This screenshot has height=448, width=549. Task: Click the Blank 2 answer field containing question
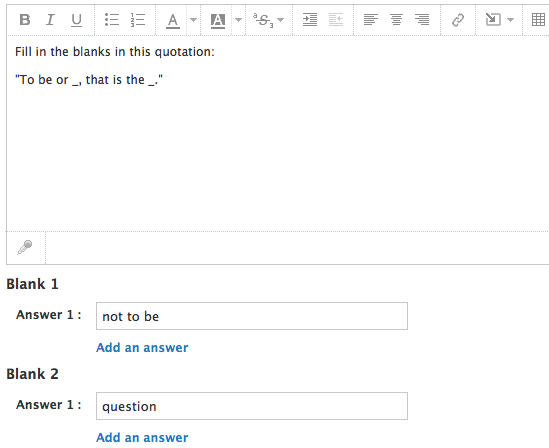(252, 406)
